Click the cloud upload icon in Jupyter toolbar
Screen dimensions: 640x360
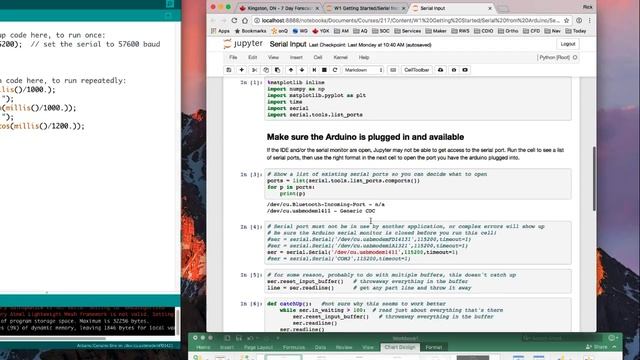[x=440, y=70]
